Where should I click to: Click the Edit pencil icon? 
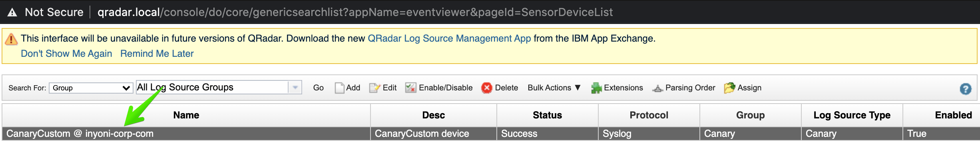[375, 88]
